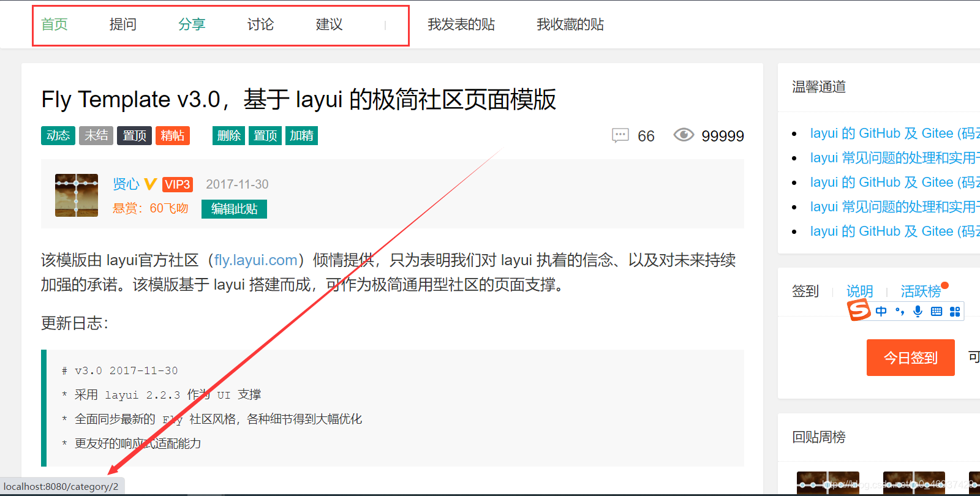Viewport: 980px width, 496px height.
Task: Select the 建议 tab
Action: (x=329, y=24)
